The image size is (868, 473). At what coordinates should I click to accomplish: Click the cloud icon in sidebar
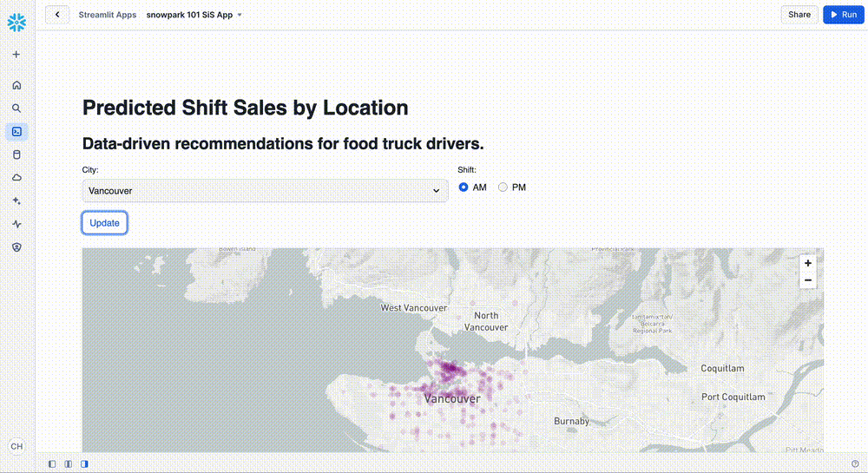pyautogui.click(x=16, y=178)
